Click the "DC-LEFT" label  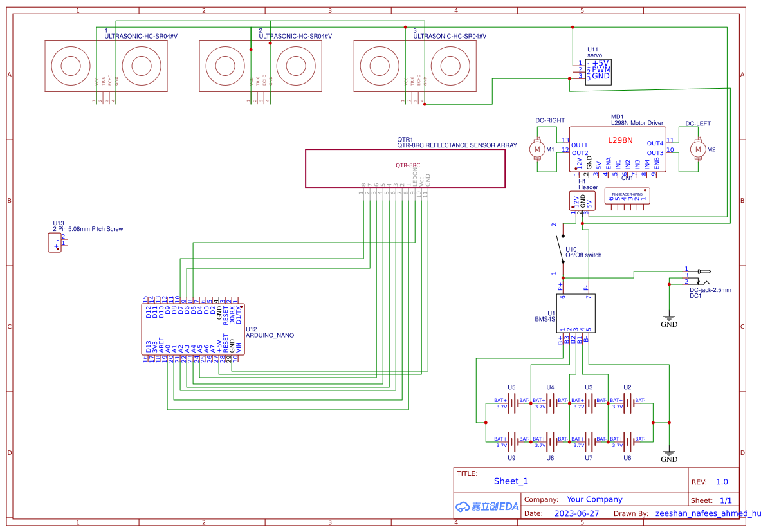coord(698,124)
